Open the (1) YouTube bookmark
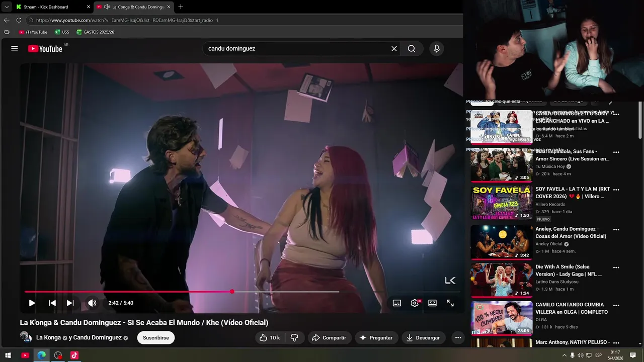Image resolution: width=644 pixels, height=362 pixels. [x=33, y=32]
